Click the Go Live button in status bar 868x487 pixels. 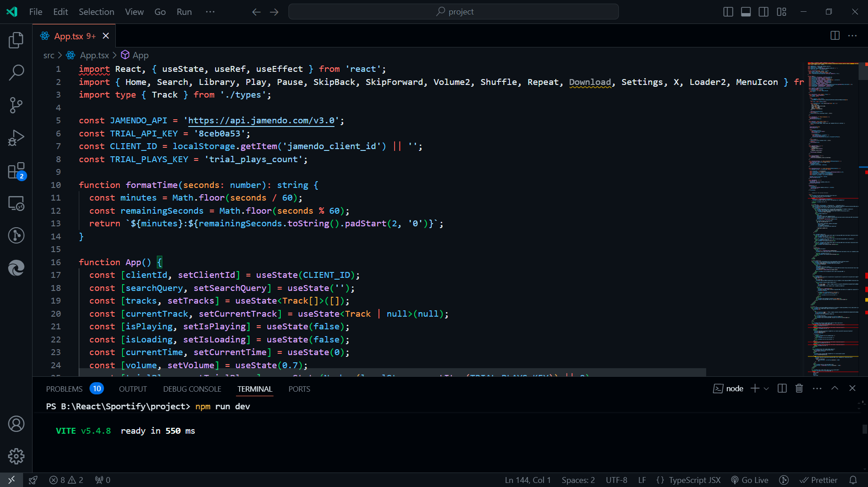click(750, 480)
